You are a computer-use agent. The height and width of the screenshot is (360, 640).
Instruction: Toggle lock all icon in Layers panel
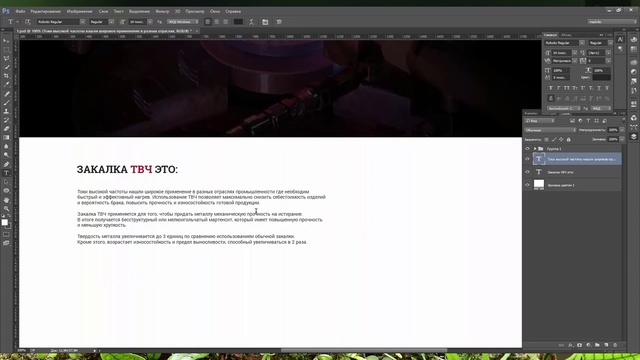pos(569,140)
